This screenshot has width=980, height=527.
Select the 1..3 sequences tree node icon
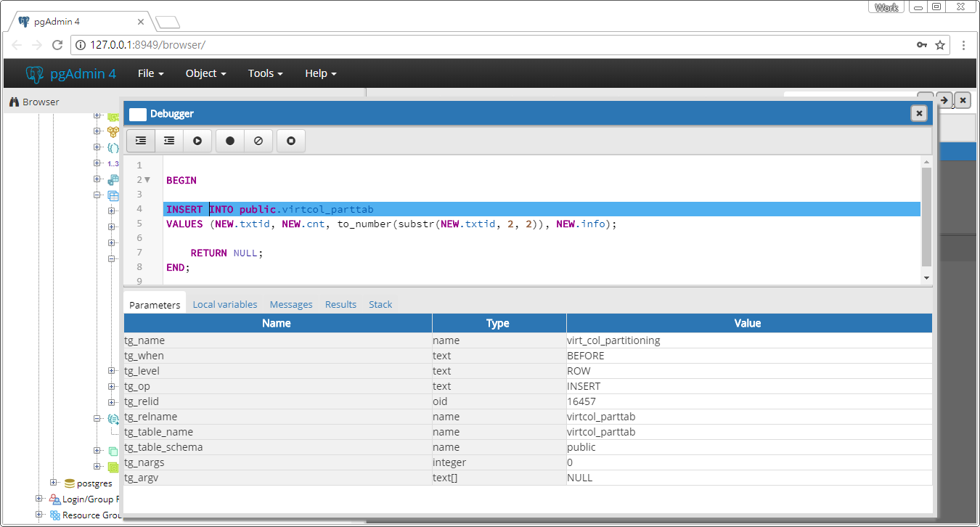(x=113, y=163)
